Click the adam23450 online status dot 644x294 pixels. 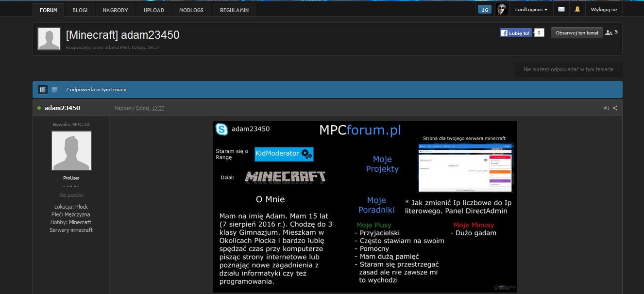[x=39, y=108]
